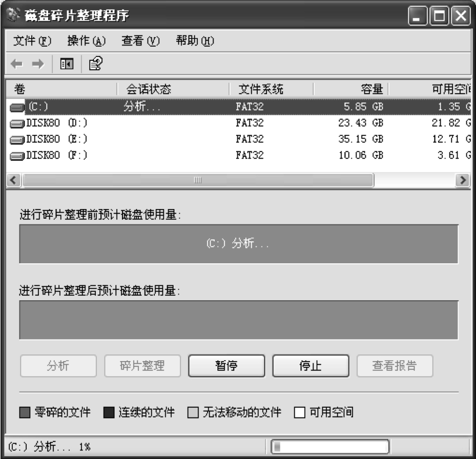Click the 连续的文件 legend color swatch
Image resolution: width=476 pixels, height=459 pixels.
tap(109, 412)
